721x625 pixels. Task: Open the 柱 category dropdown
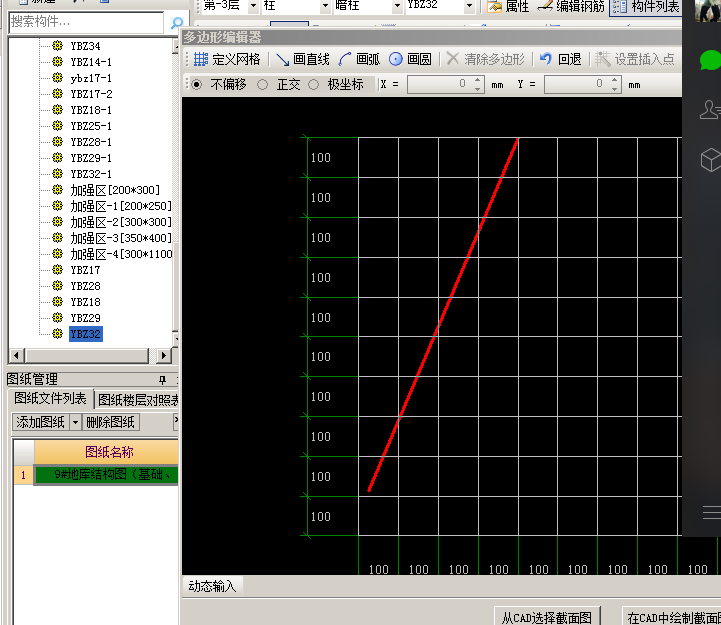[x=326, y=6]
